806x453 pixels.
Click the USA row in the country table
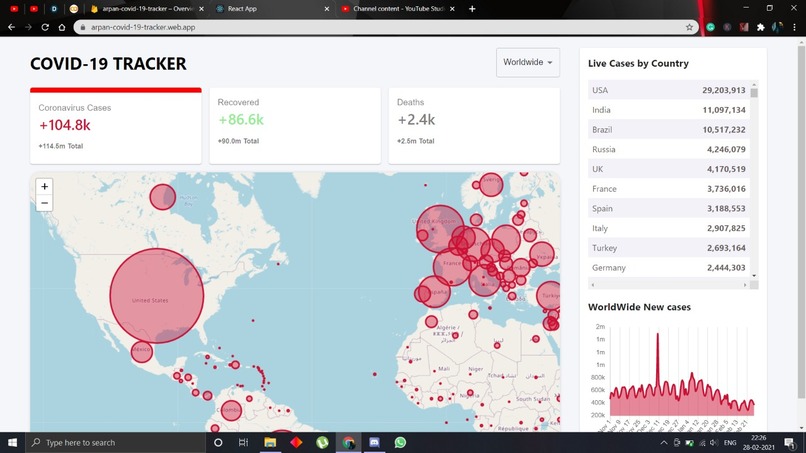tap(669, 90)
